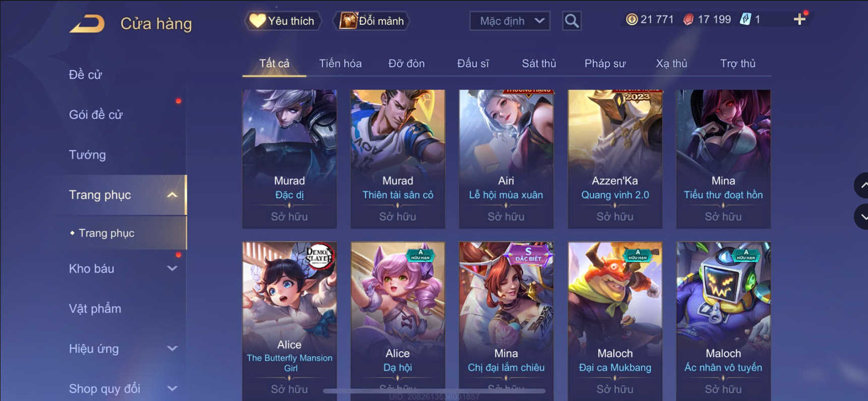Image resolution: width=868 pixels, height=401 pixels.
Task: Select the Maloch Đại ca Mukbang skin
Action: 615,321
